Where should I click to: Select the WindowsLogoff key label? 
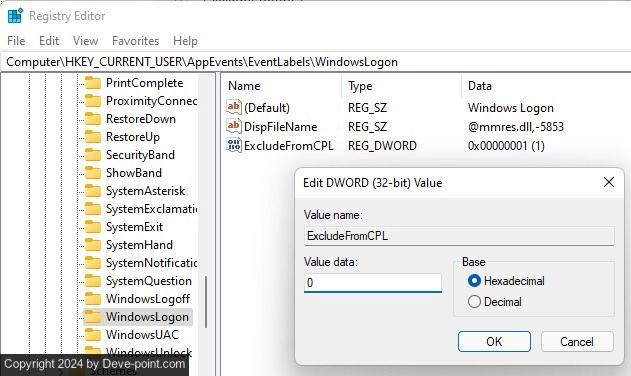tap(148, 299)
